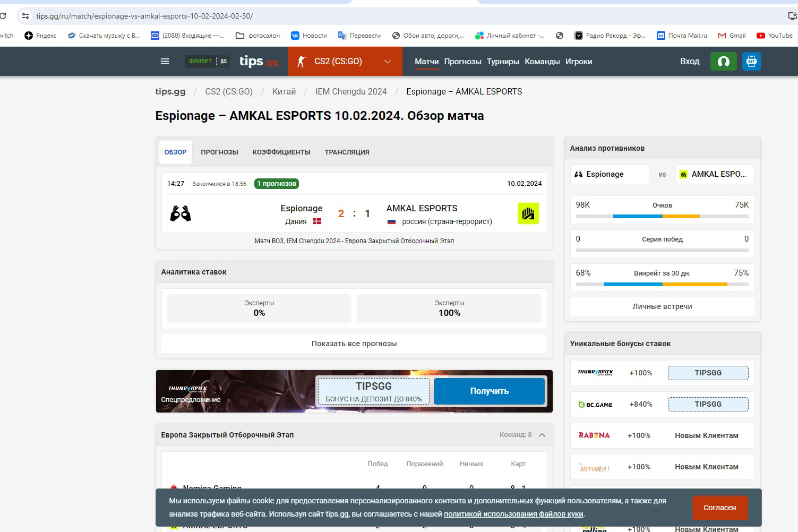Select AMKAL ESPO... in opponents analysis
798x532 pixels.
tap(715, 174)
